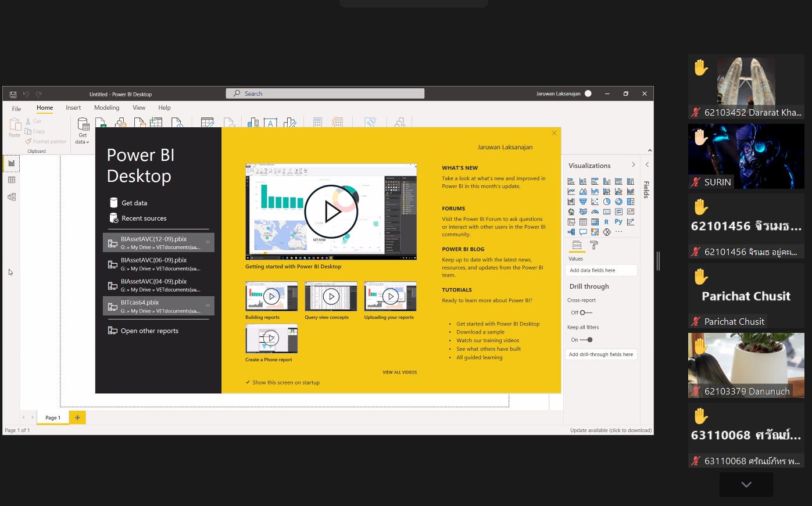Switch to Report view in left sidebar
Image resolution: width=812 pixels, height=506 pixels.
pos(12,164)
